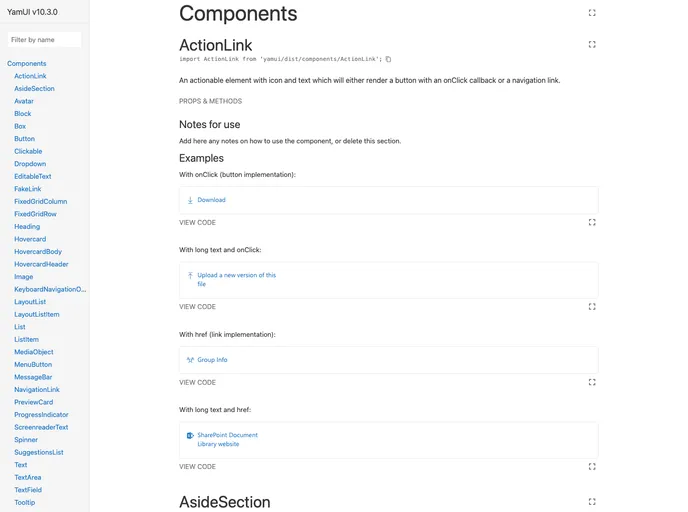
Task: Expand View Code under the Download example
Action: coord(197,222)
